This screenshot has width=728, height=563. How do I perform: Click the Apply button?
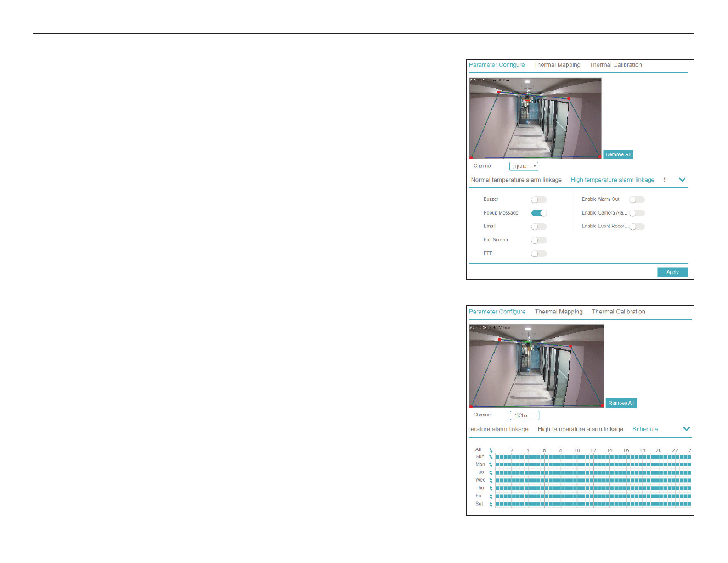tap(672, 272)
